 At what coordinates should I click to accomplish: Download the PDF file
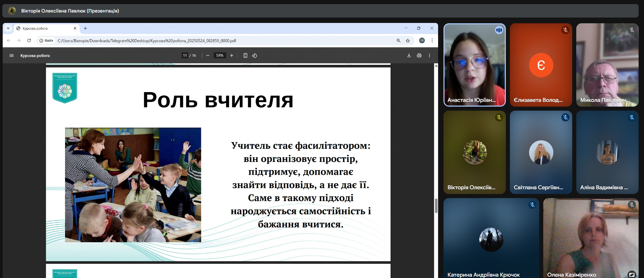point(409,56)
